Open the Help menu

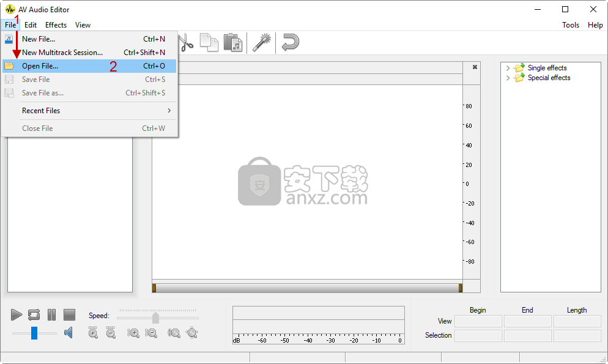595,25
